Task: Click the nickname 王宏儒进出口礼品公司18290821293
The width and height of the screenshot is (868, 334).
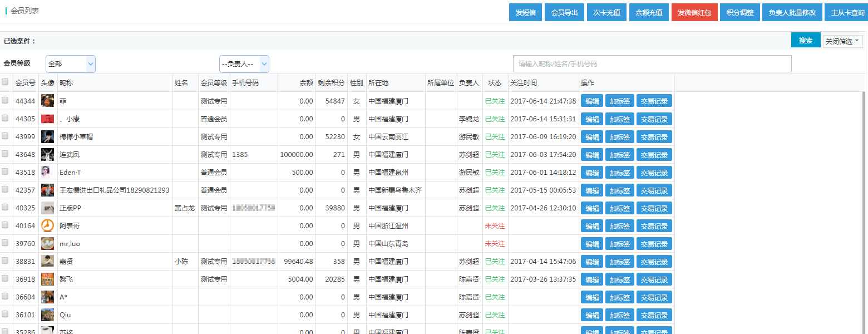Action: (x=115, y=190)
